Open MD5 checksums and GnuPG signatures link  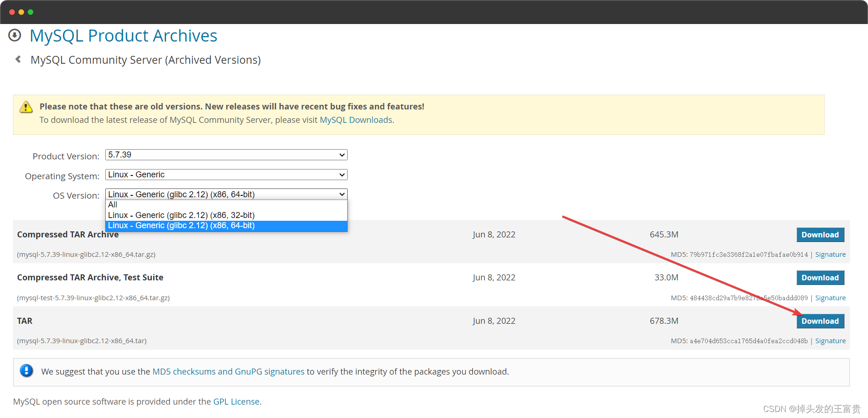[x=229, y=372]
